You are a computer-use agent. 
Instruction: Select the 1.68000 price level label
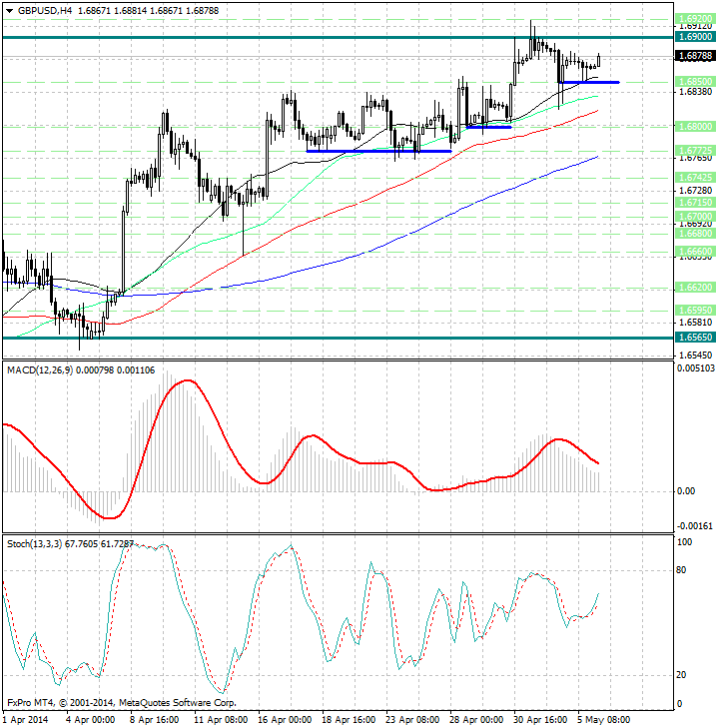(693, 127)
